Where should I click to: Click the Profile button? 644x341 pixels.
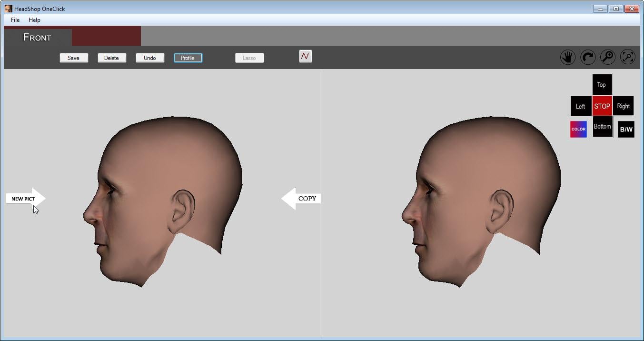188,58
